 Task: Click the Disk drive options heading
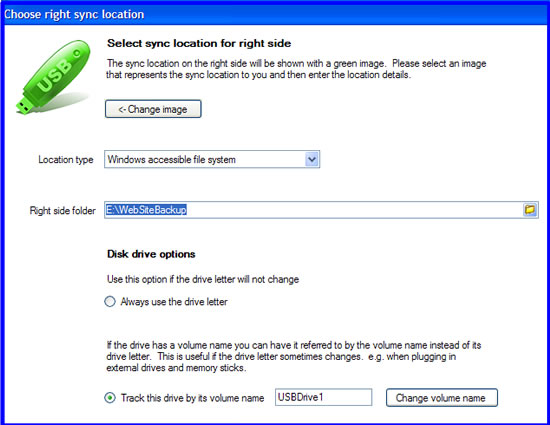coord(151,254)
